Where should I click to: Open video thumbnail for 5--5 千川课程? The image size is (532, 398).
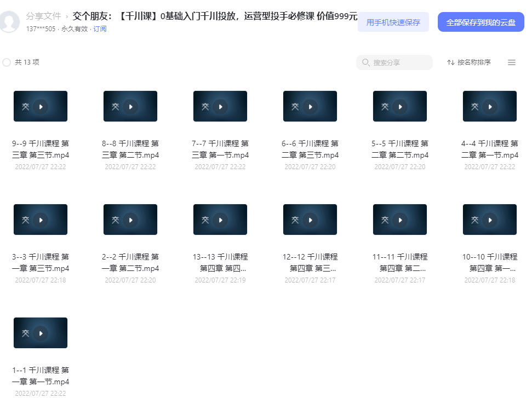pos(400,106)
